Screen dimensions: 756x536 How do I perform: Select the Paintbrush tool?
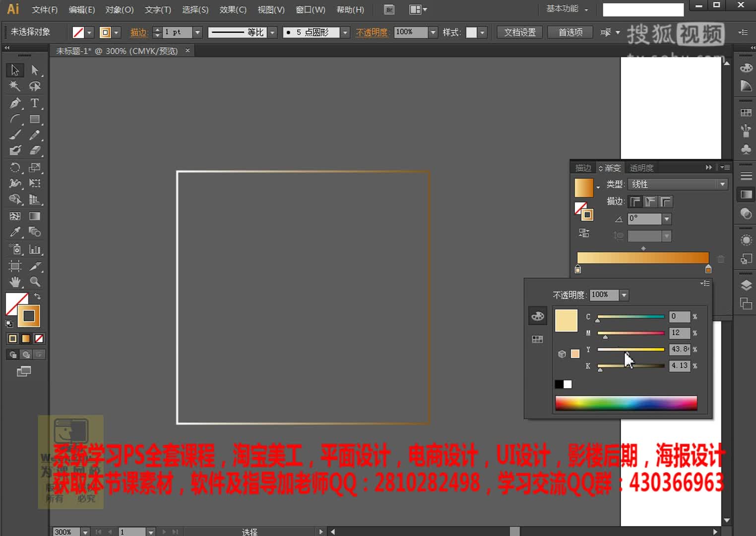coord(15,135)
